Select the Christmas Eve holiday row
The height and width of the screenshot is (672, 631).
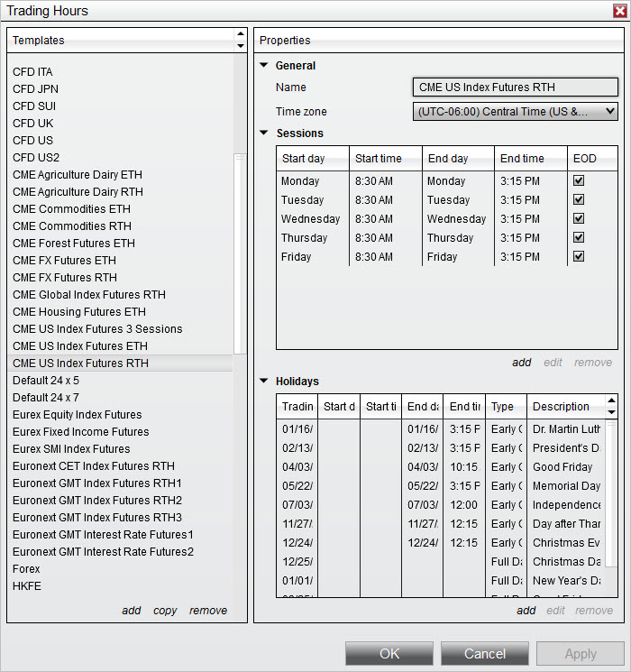[x=441, y=543]
